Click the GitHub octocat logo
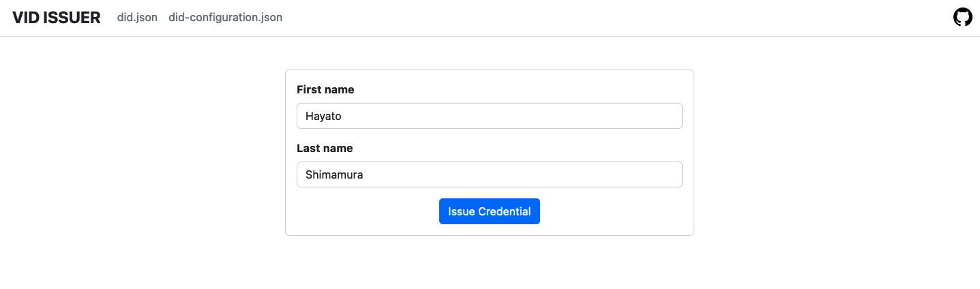 pos(962,18)
